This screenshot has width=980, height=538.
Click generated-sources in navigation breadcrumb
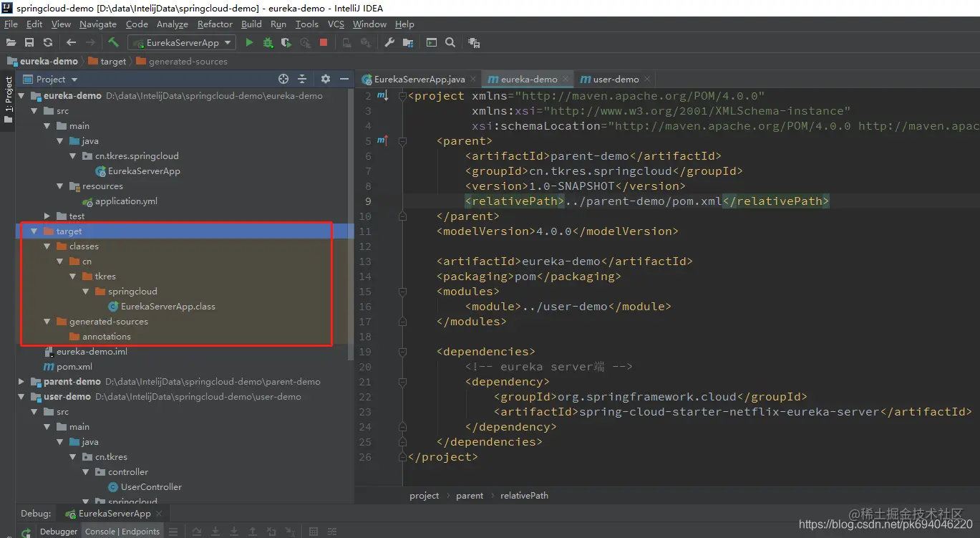pos(182,62)
